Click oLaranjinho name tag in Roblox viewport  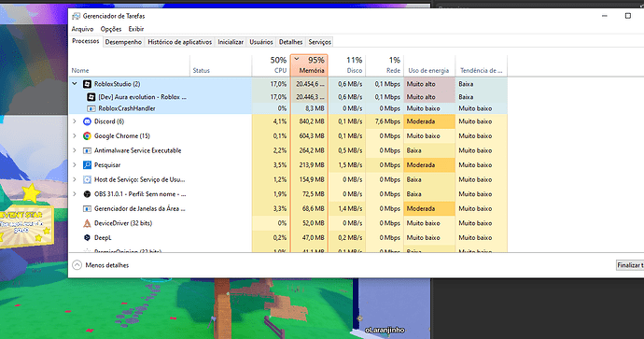pyautogui.click(x=385, y=330)
